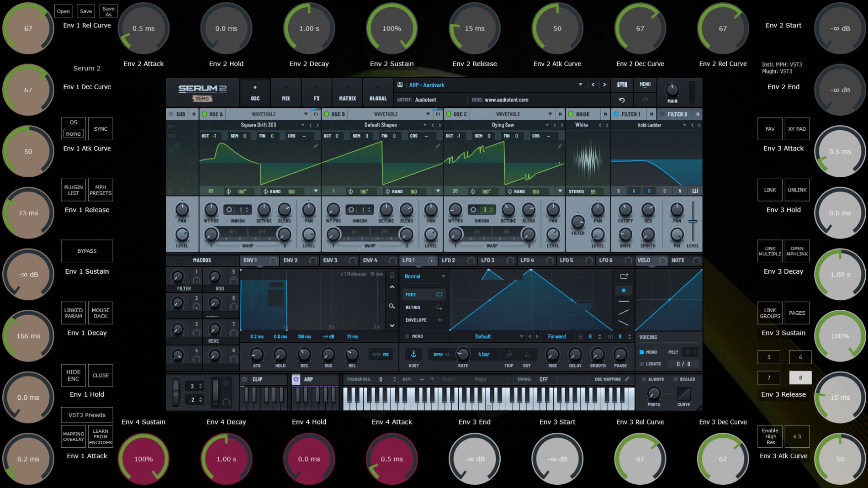The image size is (868, 488).
Task: Open the GLOBAL tab
Action: click(378, 93)
